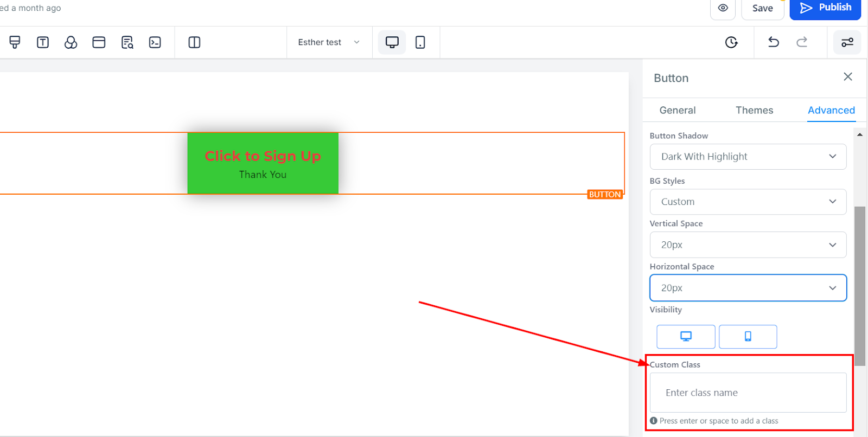This screenshot has height=437, width=868.
Task: Switch to mobile view mode
Action: (420, 42)
